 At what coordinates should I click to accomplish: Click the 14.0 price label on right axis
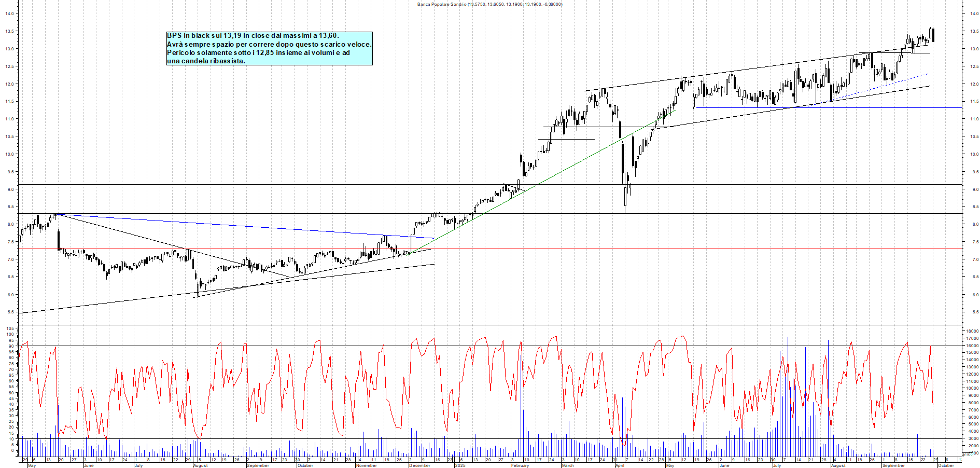click(974, 14)
